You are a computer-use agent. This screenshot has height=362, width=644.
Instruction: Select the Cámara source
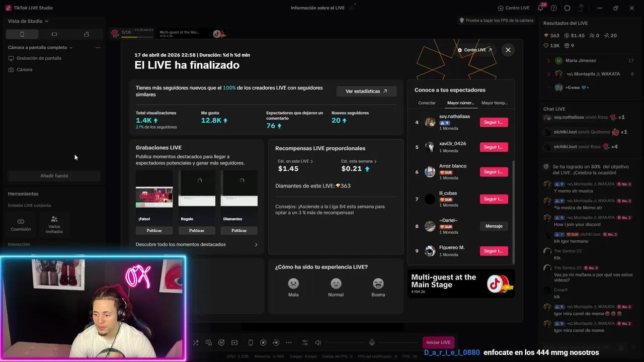click(x=20, y=70)
